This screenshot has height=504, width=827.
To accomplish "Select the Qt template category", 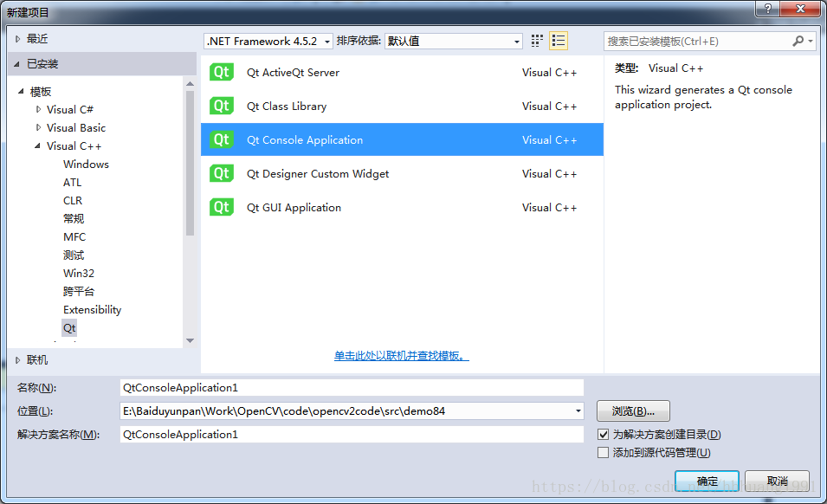I will pos(69,328).
